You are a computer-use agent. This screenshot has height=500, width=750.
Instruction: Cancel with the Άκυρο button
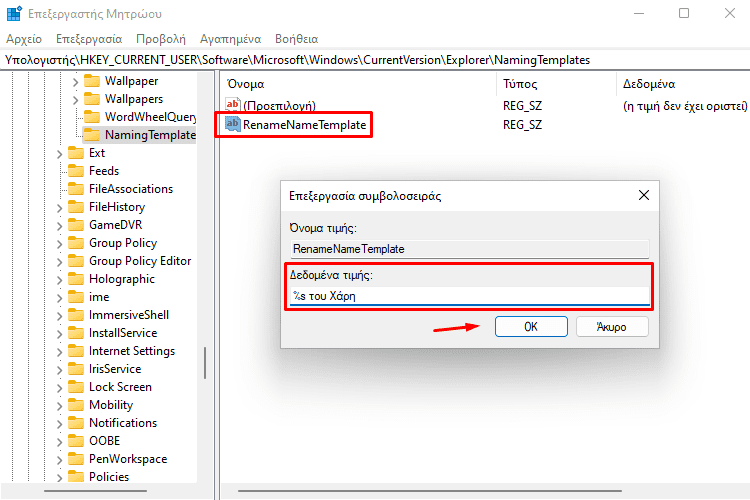point(612,327)
